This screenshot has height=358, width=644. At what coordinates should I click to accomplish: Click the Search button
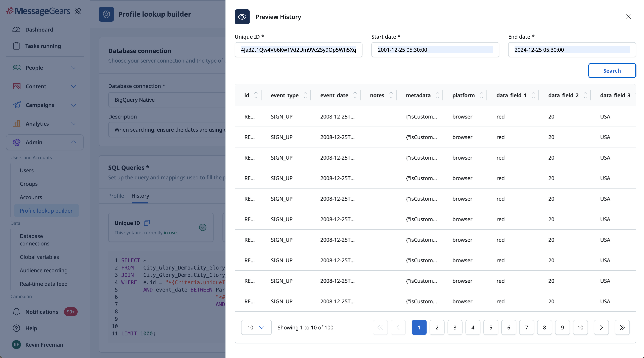coord(612,71)
